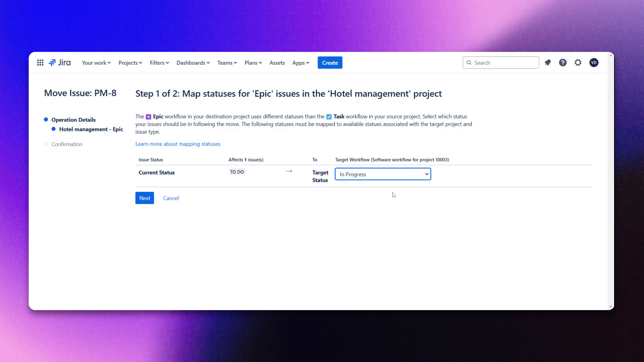Click the magnifying glass in the search bar
The width and height of the screenshot is (644, 362).
click(x=469, y=62)
